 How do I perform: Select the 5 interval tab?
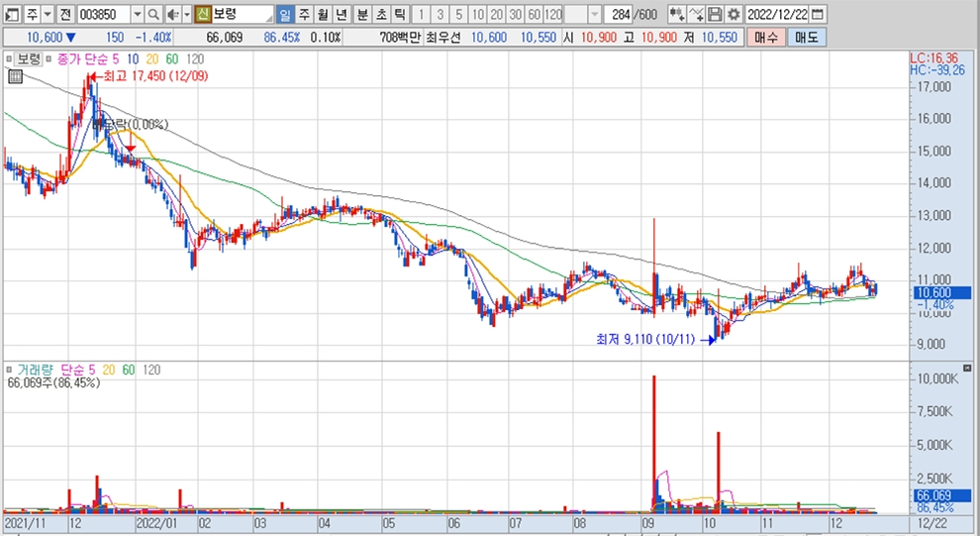(x=459, y=15)
